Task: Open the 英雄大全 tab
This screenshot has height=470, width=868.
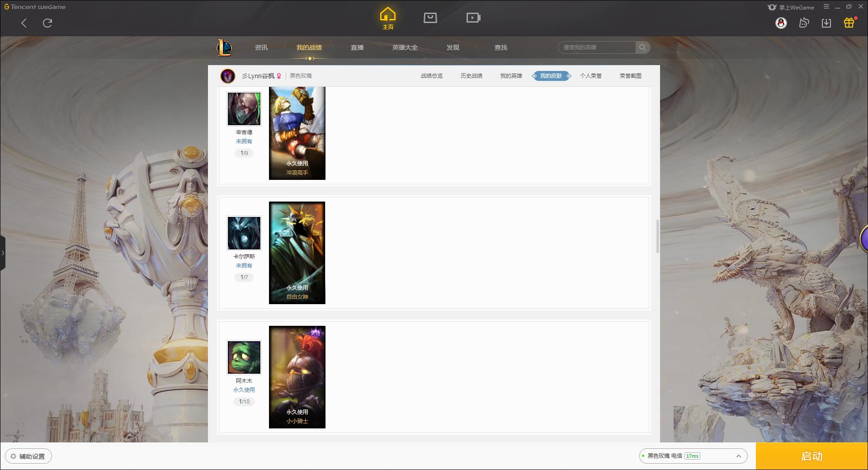Action: (405, 47)
